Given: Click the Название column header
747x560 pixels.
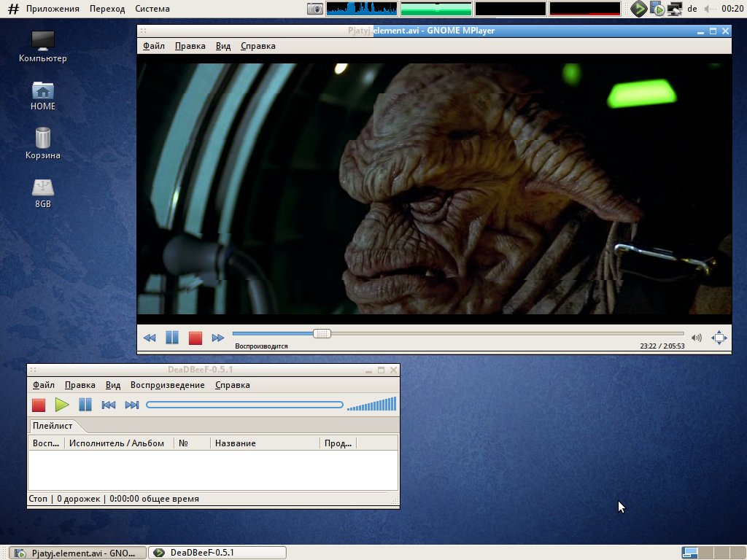Looking at the screenshot, I should pos(264,443).
